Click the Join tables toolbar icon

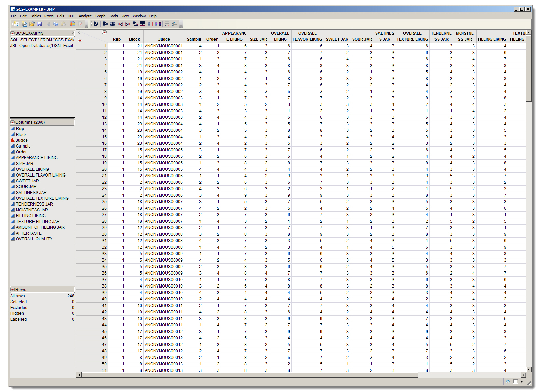click(150, 24)
